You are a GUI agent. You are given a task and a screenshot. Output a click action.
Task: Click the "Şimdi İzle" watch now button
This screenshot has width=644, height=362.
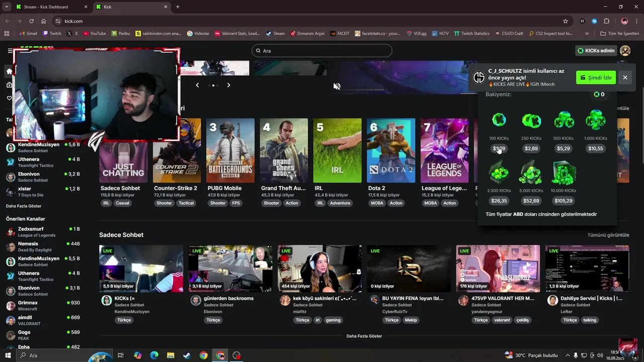click(596, 77)
